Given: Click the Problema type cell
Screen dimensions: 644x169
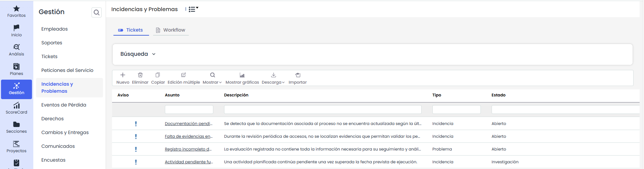Looking at the screenshot, I should tap(442, 149).
